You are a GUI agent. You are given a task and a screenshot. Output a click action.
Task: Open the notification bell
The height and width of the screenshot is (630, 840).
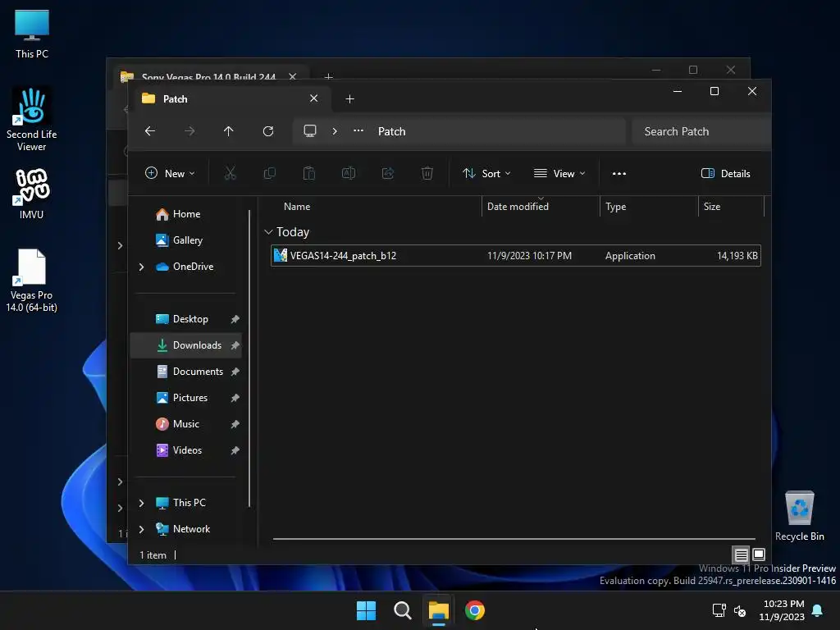pyautogui.click(x=818, y=610)
